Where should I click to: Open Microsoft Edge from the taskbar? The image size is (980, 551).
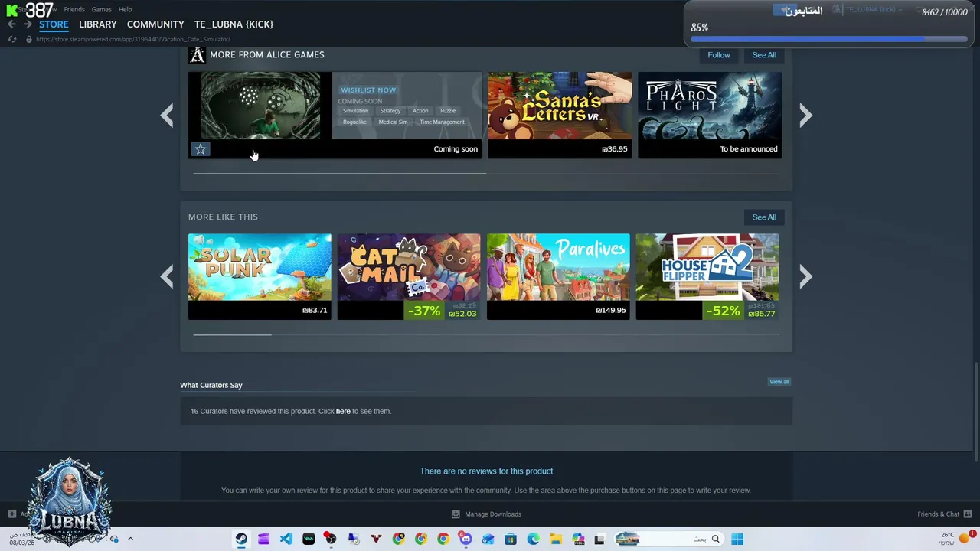[533, 539]
